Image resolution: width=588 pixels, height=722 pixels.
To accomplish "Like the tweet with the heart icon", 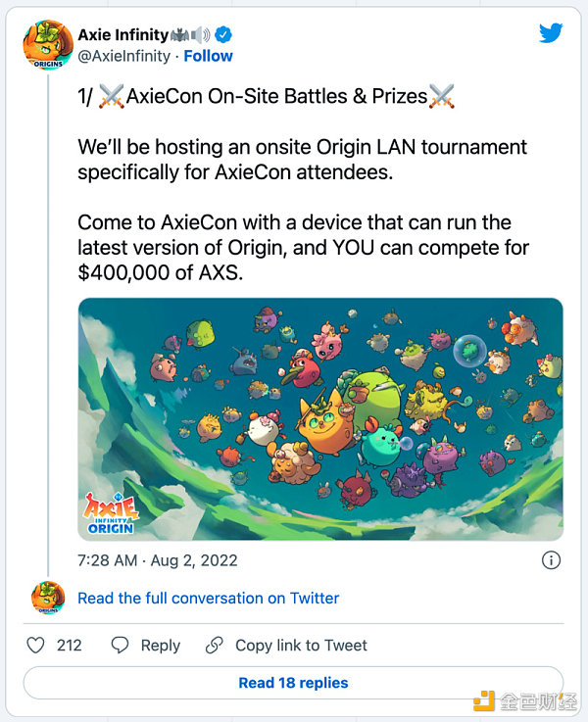I will [x=35, y=646].
